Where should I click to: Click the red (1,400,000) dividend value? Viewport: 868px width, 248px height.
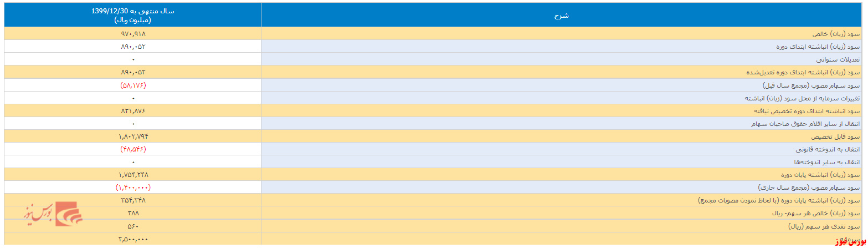[133, 188]
